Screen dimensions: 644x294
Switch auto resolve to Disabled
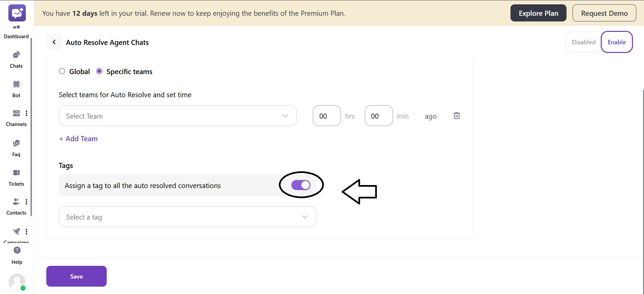coord(584,42)
